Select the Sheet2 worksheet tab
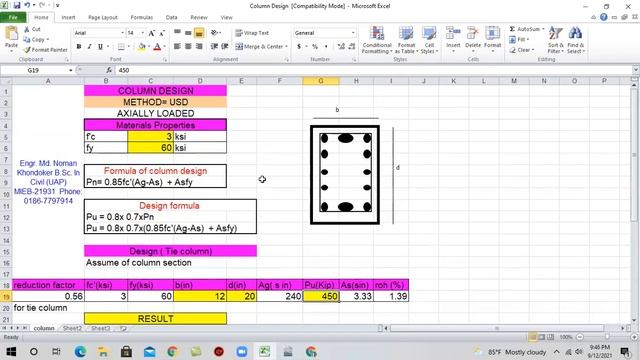The width and height of the screenshot is (640, 360). coord(72,328)
